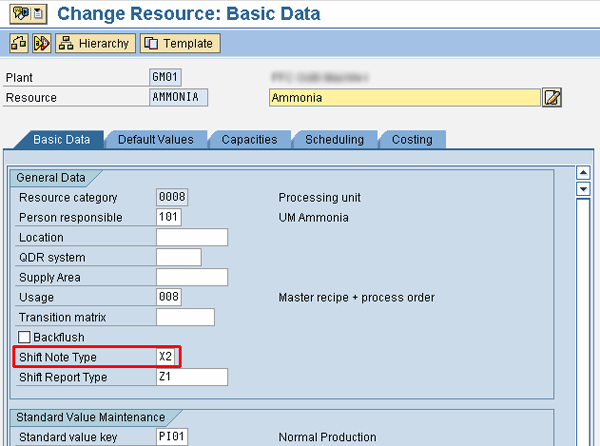Click the Person responsible field
This screenshot has height=446, width=600.
click(x=169, y=217)
